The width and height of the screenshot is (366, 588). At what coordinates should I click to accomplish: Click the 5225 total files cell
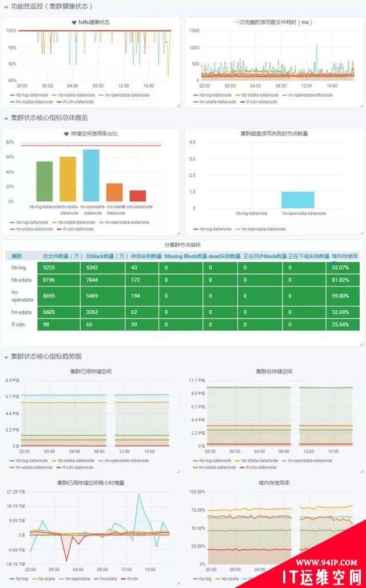59,268
